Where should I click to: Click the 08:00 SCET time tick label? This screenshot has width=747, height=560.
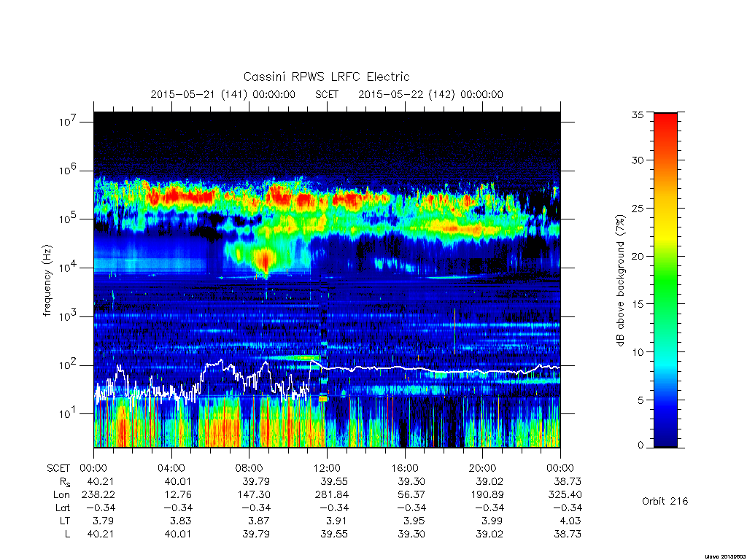(249, 468)
